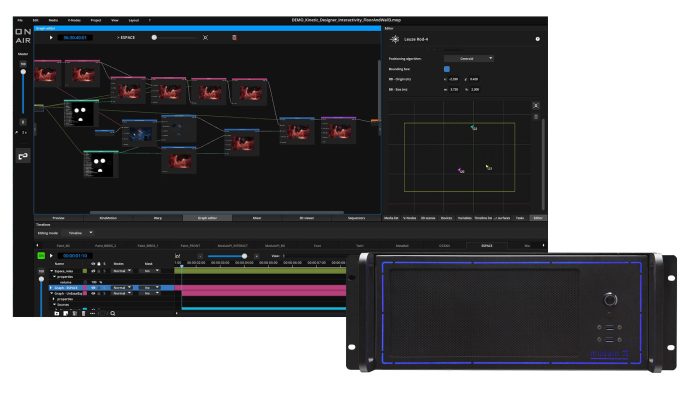This screenshot has height=394, width=700.
Task: Switch to the Mixer tab
Action: click(257, 218)
